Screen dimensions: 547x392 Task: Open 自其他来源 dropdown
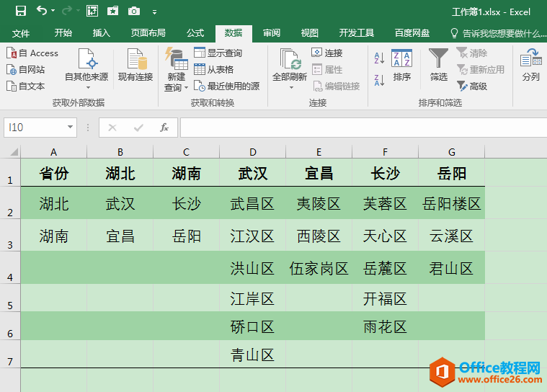click(x=86, y=68)
